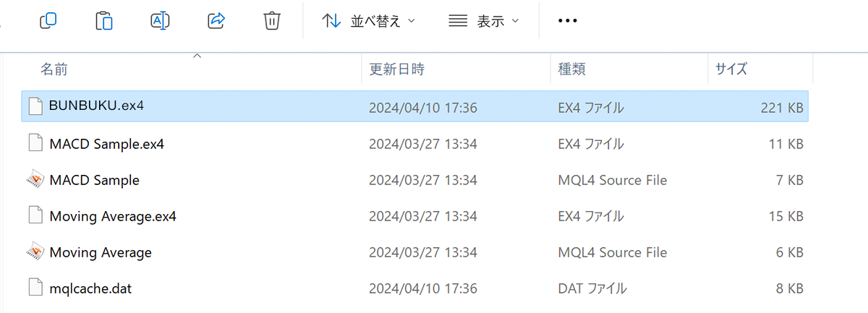The width and height of the screenshot is (868, 313).
Task: Open the 表示 view dropdown
Action: tap(483, 21)
